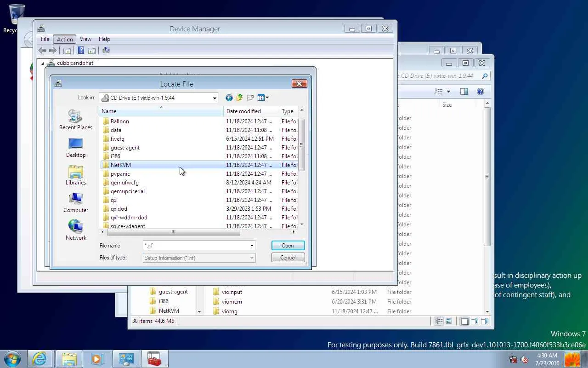Select the guest-agent folder in Locate File
This screenshot has height=368, width=588.
[x=125, y=148]
